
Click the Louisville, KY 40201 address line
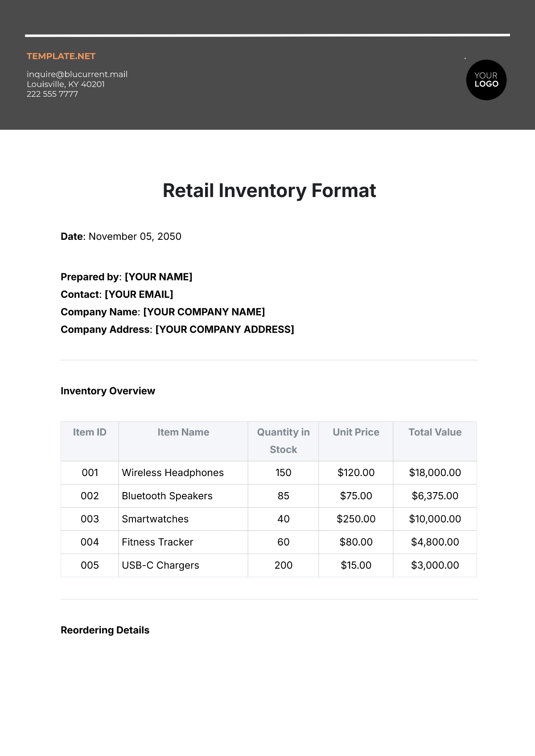click(x=66, y=84)
